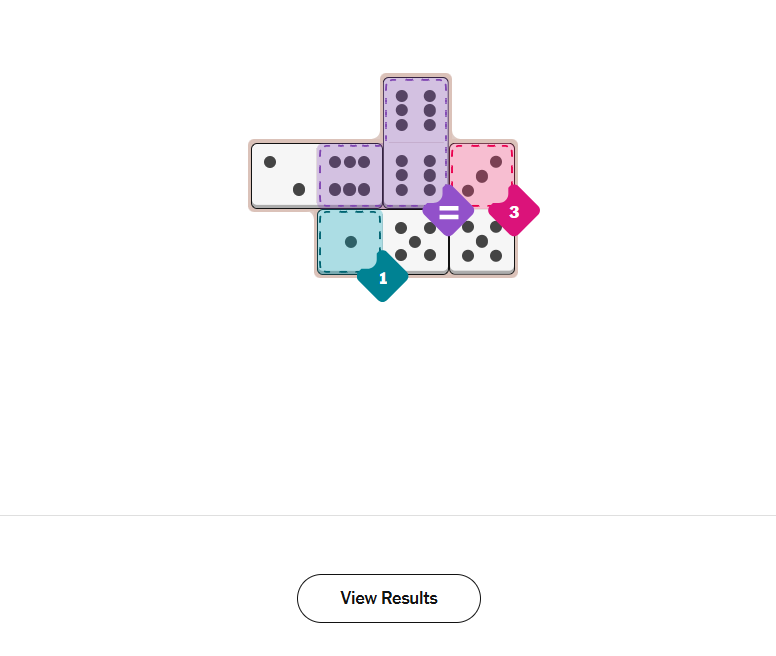Viewport: 776px width, 656px height.
Task: Click the purple equals sign badge
Action: pos(448,212)
